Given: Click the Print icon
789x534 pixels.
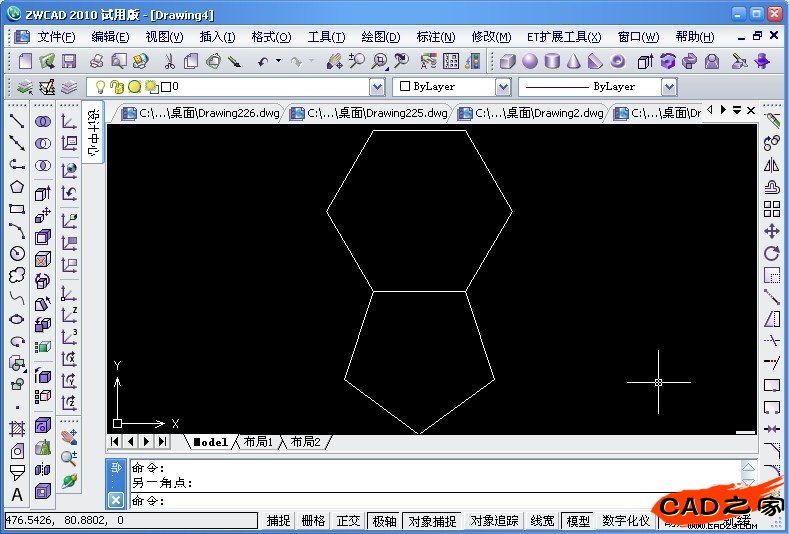Looking at the screenshot, I should [x=97, y=61].
